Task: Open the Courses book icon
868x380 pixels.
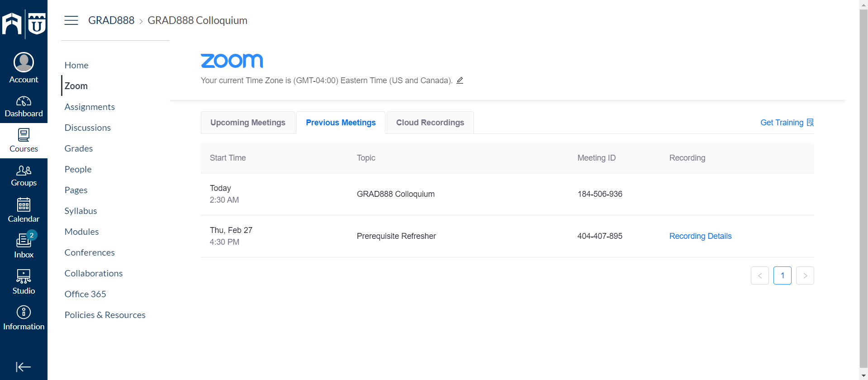Action: point(24,135)
